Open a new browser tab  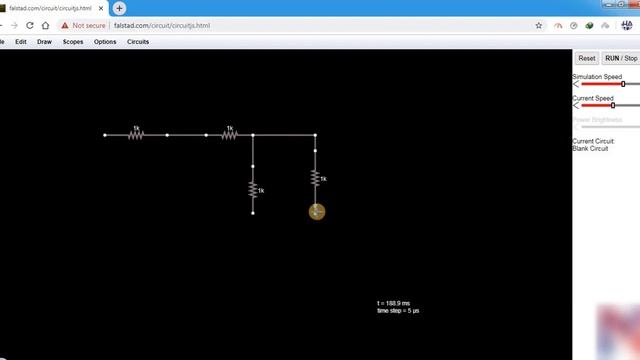click(x=119, y=8)
